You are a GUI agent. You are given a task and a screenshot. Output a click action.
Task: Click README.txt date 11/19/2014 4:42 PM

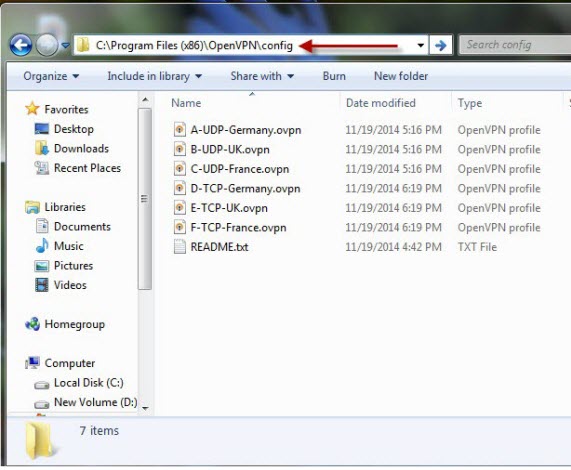393,247
